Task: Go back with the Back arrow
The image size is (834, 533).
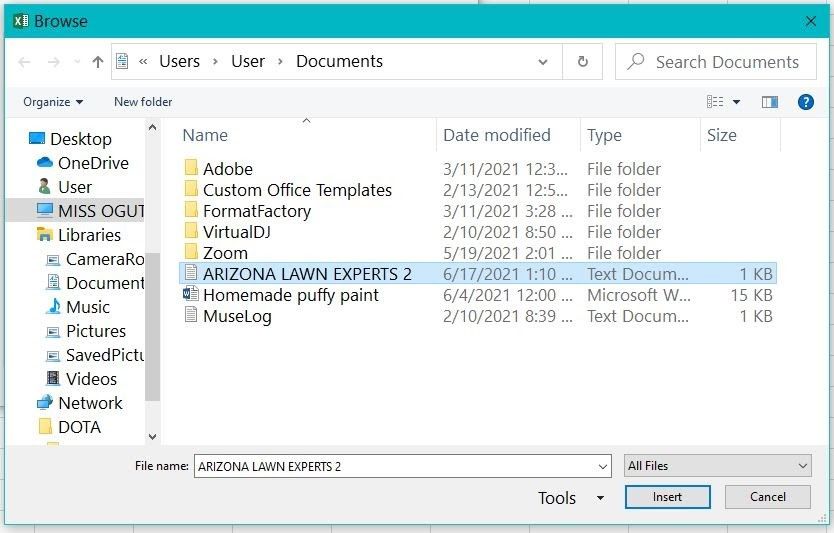Action: [24, 62]
